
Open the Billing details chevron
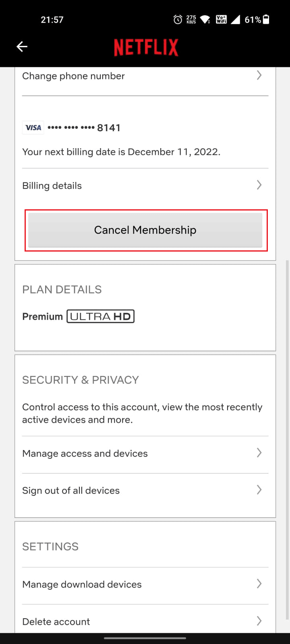point(259,185)
